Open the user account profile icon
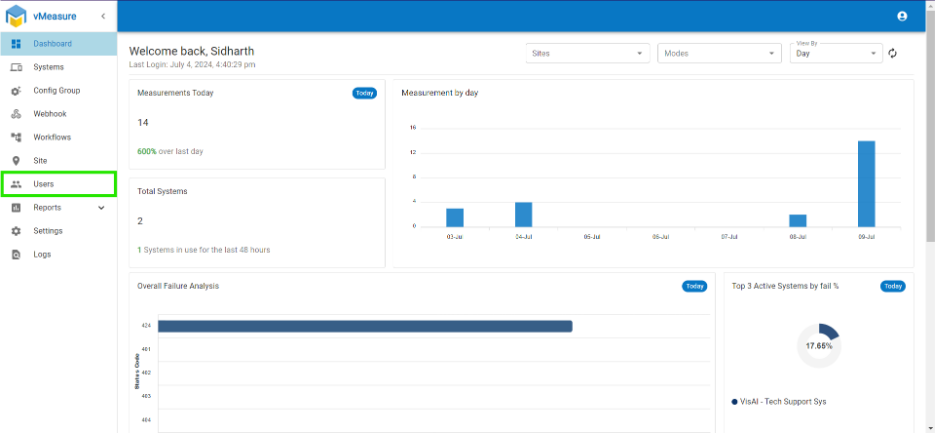The image size is (936, 433). 902,16
